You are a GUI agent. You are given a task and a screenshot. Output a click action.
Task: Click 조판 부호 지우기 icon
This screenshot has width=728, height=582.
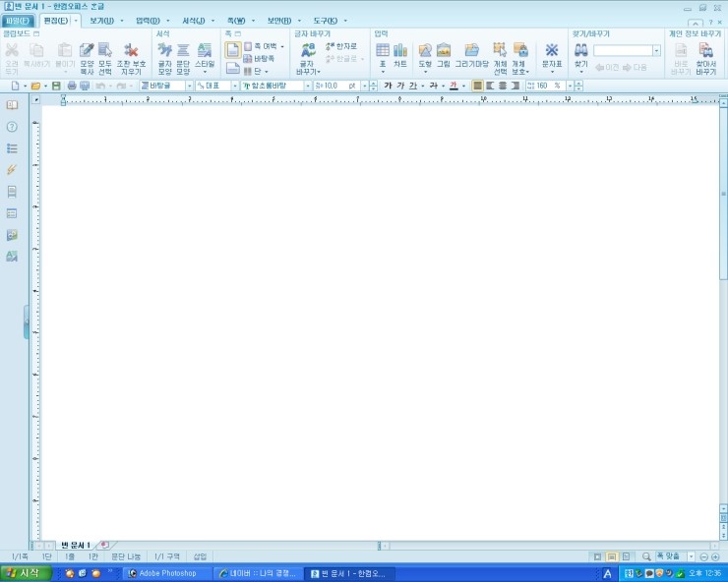pos(131,58)
